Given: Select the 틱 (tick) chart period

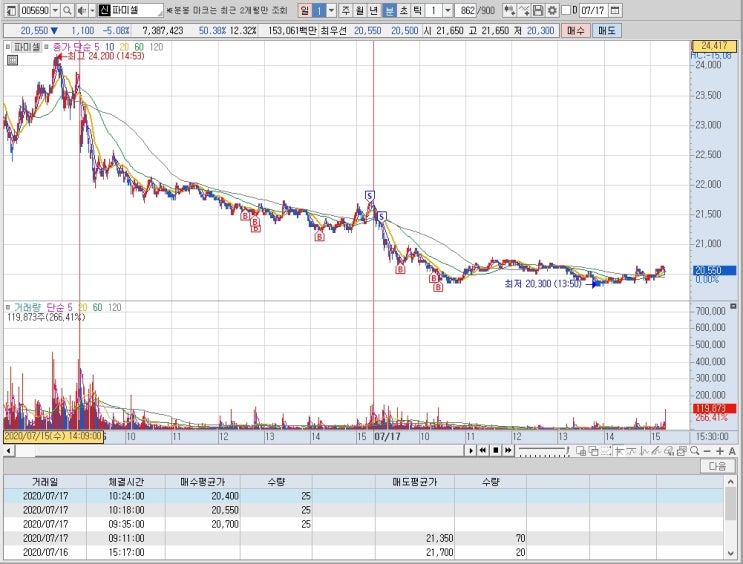Looking at the screenshot, I should [x=417, y=10].
